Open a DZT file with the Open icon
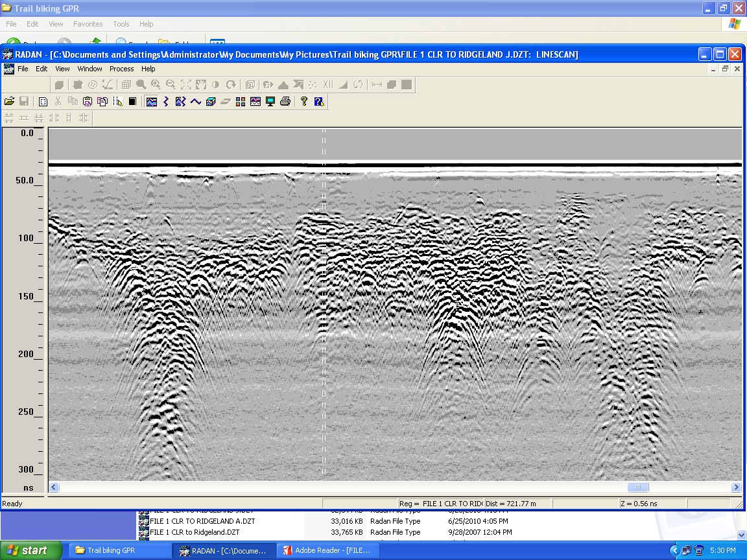 pyautogui.click(x=10, y=101)
